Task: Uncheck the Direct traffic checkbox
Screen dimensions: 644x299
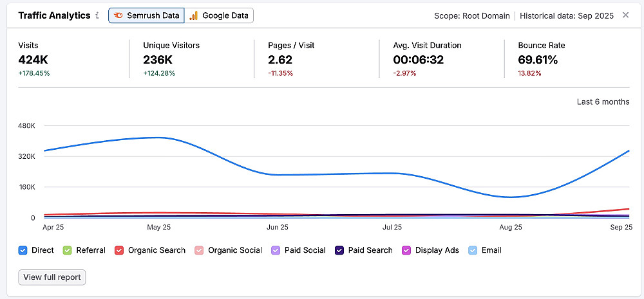Action: 23,250
